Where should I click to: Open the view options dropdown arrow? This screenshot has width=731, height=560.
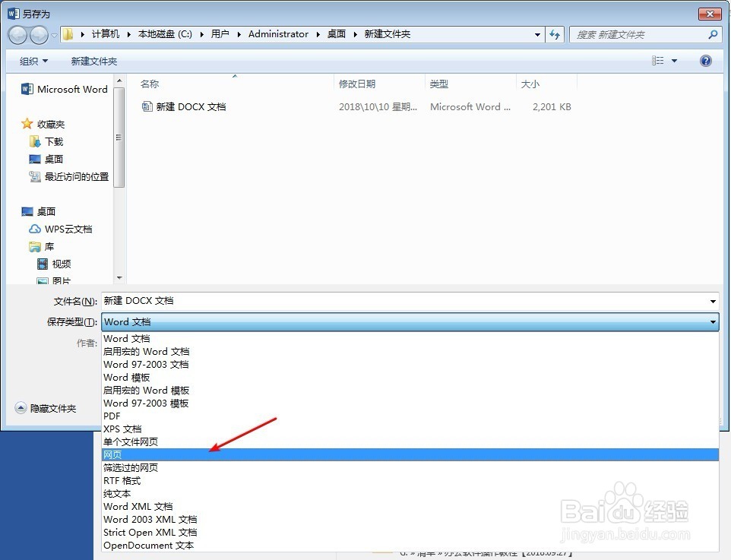674,61
